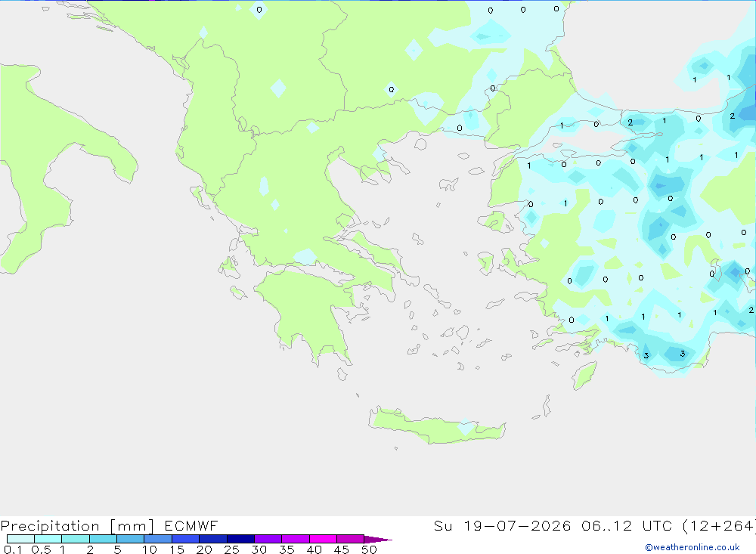Choose the 15–20 mm legend swatch
Image resolution: width=756 pixels, height=554 pixels.
coord(186,539)
